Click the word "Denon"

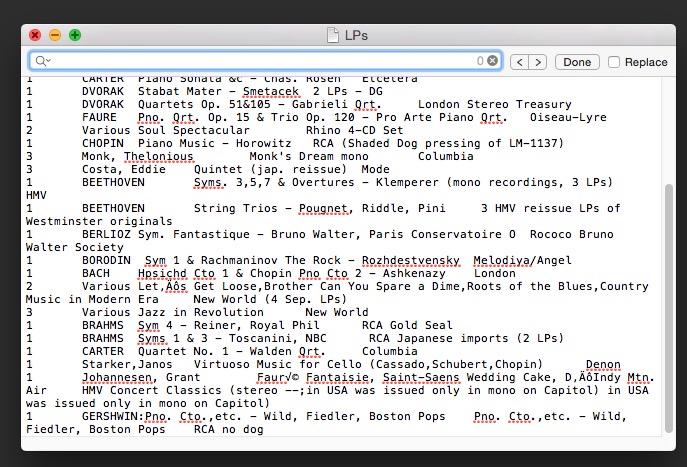pyautogui.click(x=603, y=364)
